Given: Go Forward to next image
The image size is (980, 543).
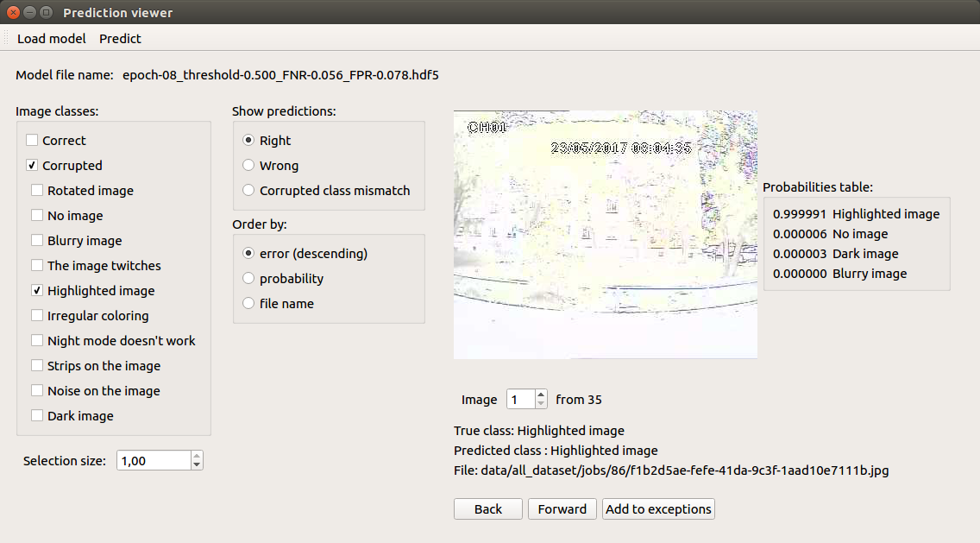Looking at the screenshot, I should pos(562,509).
